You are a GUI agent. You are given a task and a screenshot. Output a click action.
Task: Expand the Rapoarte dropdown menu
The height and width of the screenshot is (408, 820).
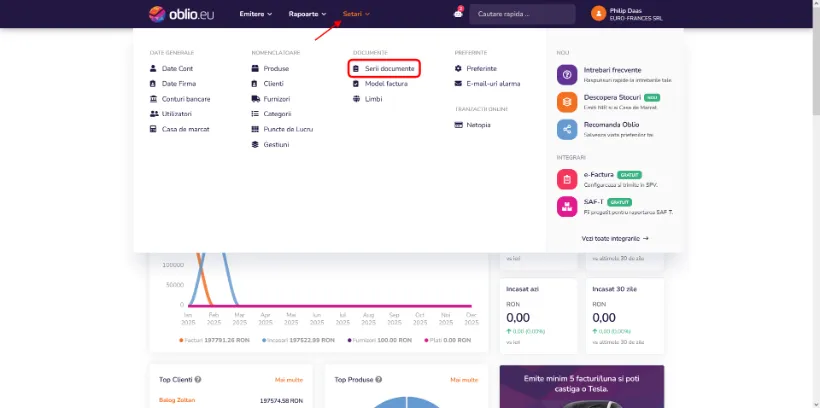308,14
